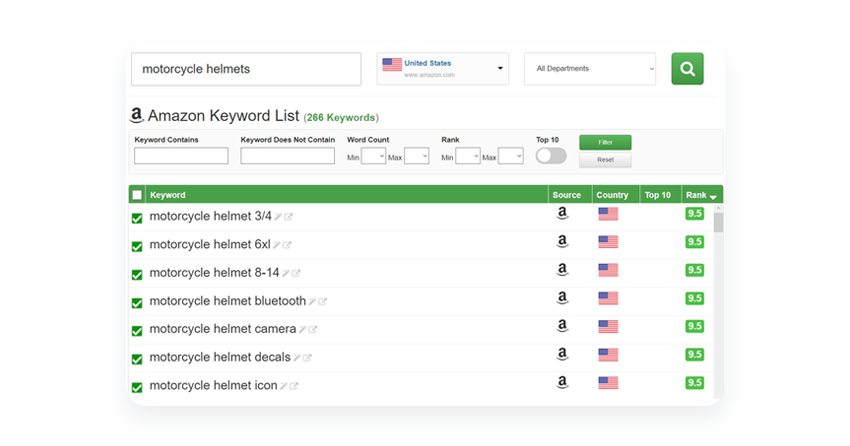Screen dimensions: 850x446
Task: Click Amazon source icon in motorcycle helmet bluetooth row
Action: tap(563, 298)
